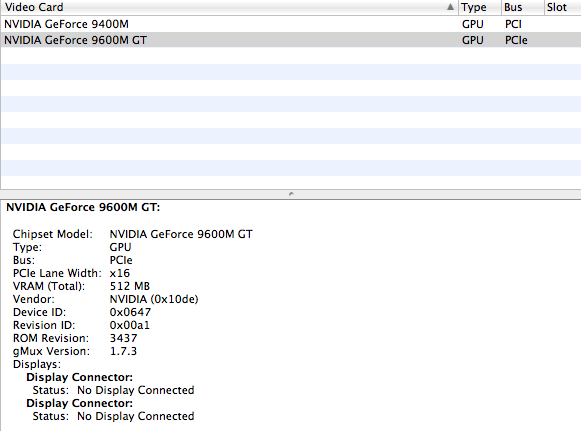Click the ROM Revision label

(51, 338)
